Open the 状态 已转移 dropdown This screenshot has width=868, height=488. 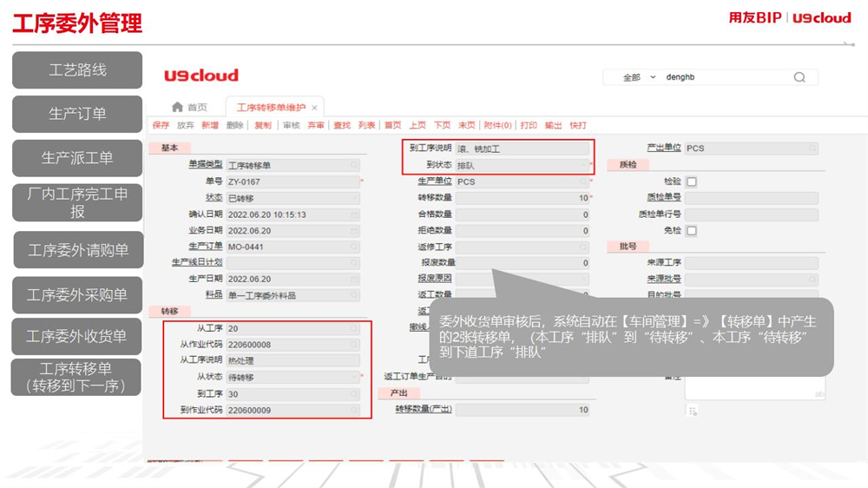(354, 198)
